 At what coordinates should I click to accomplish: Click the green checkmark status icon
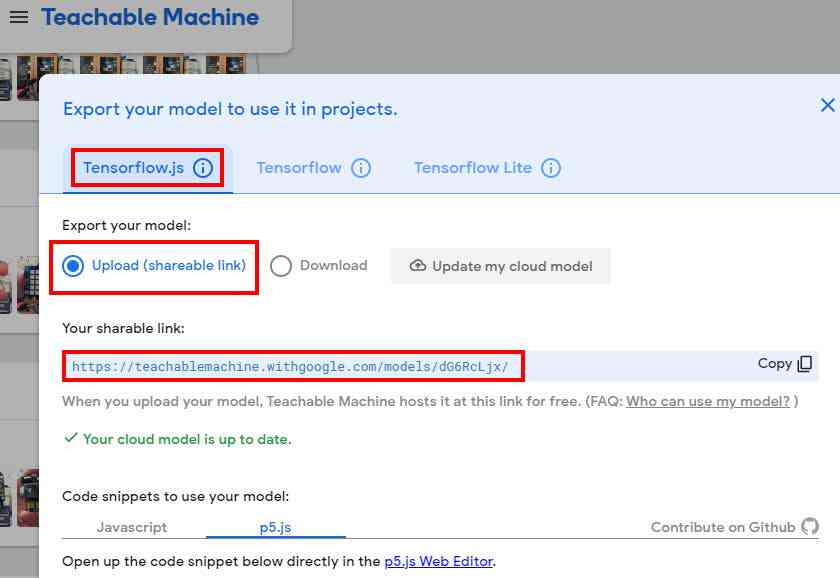(x=71, y=438)
